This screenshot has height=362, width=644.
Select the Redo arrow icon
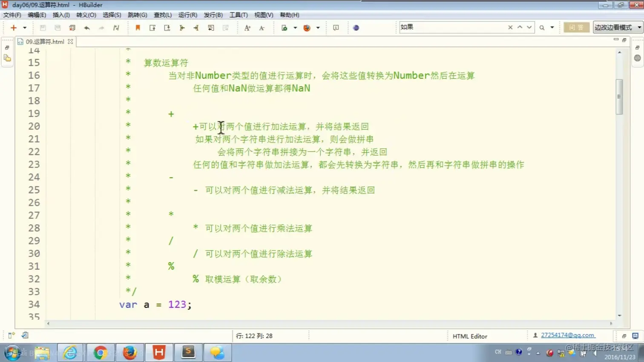click(101, 27)
